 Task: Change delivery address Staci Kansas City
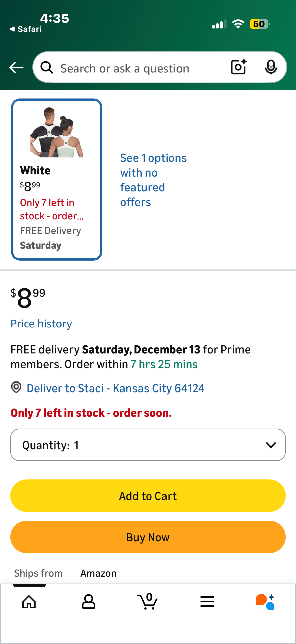tap(115, 388)
